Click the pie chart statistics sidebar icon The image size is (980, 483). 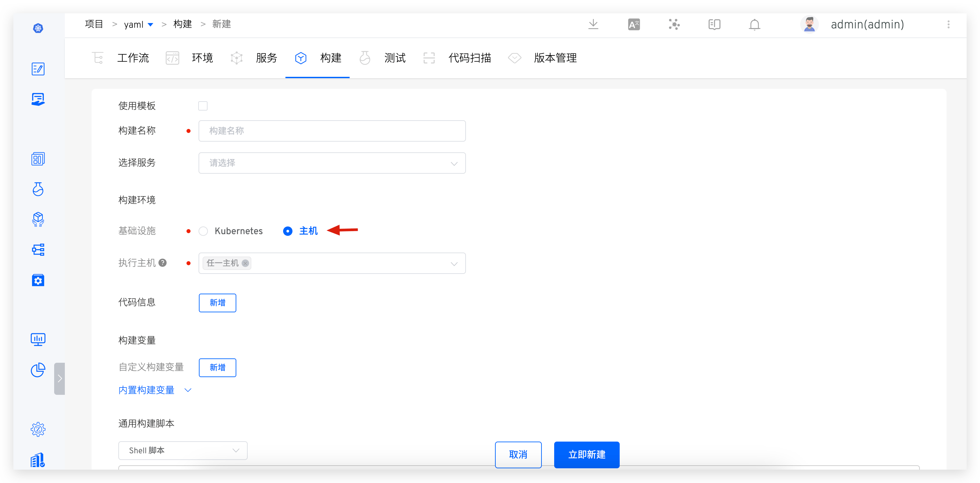click(x=38, y=370)
